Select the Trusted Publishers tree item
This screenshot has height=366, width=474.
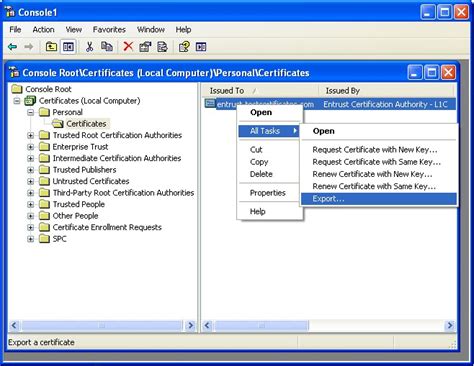coord(84,170)
